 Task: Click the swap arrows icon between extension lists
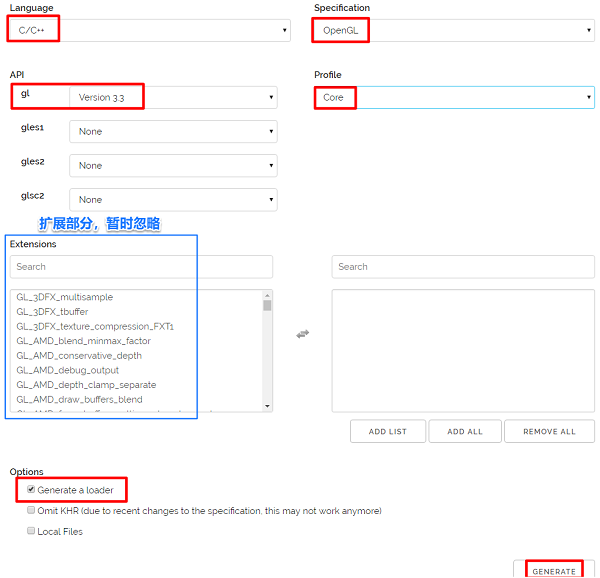click(x=303, y=334)
